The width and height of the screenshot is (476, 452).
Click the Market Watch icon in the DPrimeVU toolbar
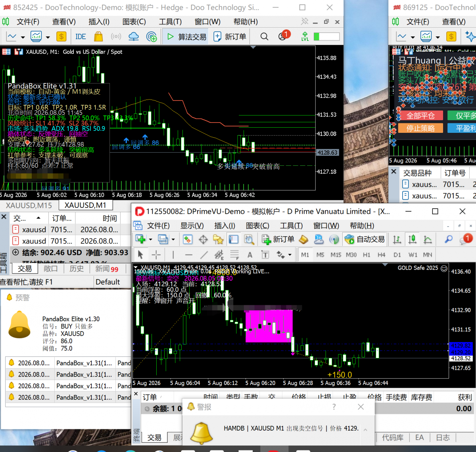coord(188,239)
